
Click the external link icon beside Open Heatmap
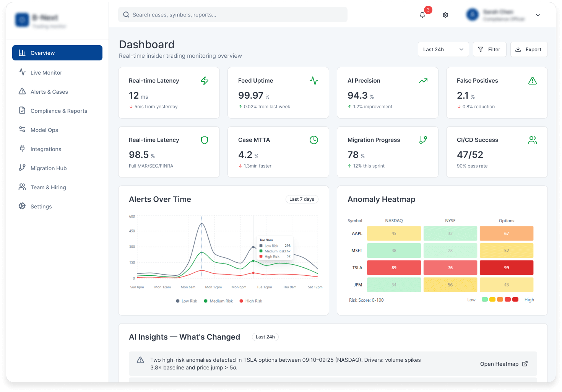pos(525,364)
